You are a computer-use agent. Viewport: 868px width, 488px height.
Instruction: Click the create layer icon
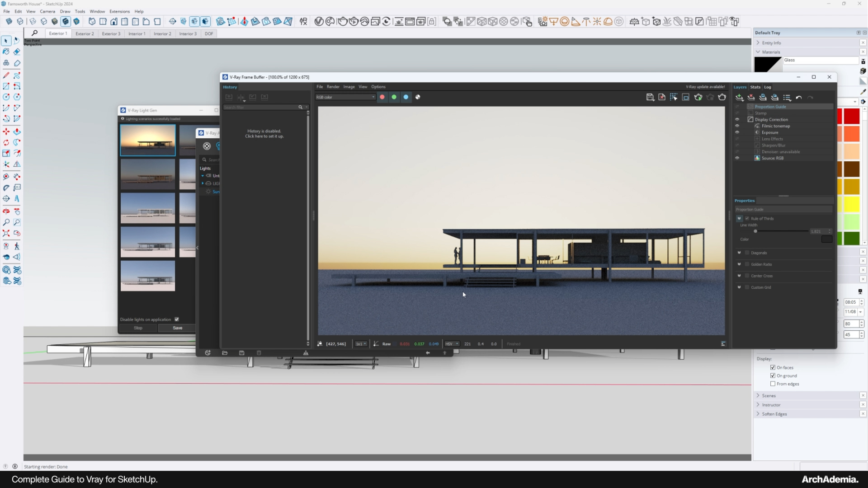[739, 98]
